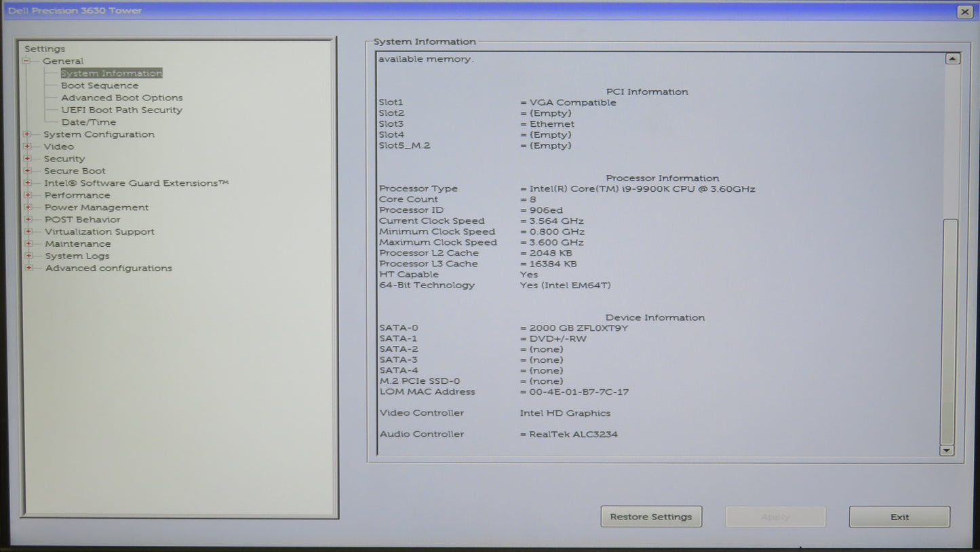
Task: Expand the Performance tree node
Action: click(28, 195)
